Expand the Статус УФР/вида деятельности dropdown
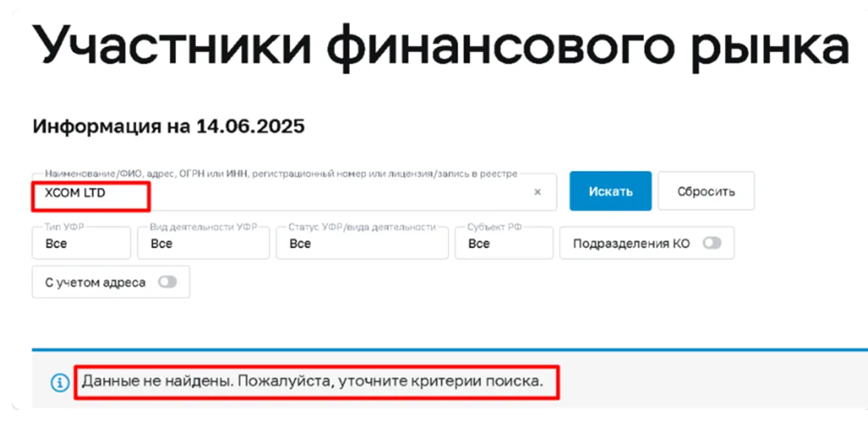The image size is (868, 428). point(361,243)
